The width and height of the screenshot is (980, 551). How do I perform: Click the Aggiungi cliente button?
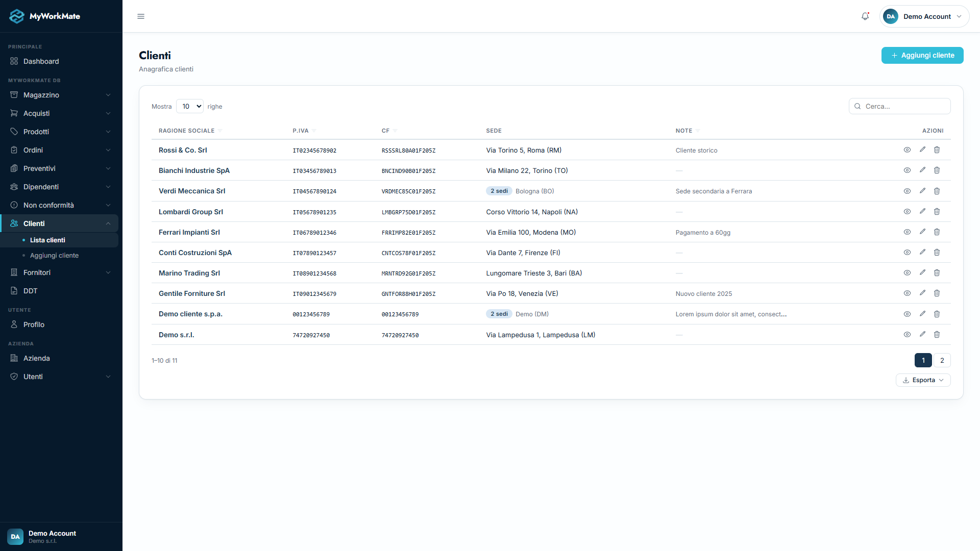922,55
